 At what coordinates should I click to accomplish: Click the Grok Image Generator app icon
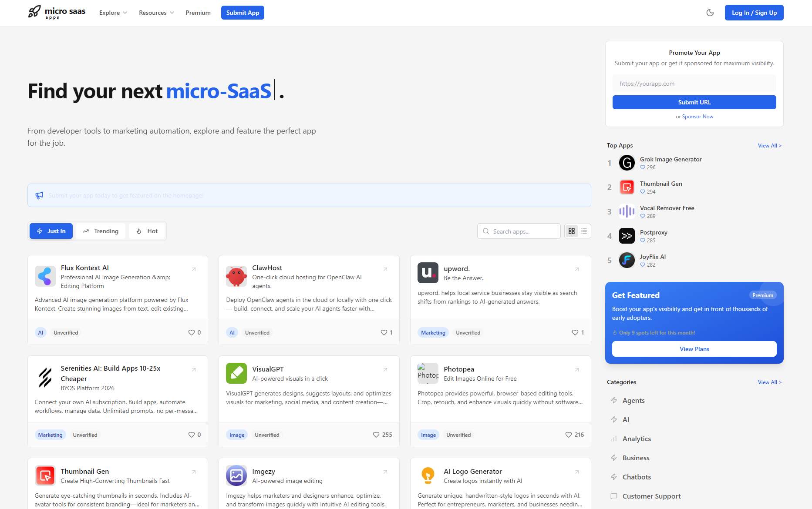pos(627,163)
